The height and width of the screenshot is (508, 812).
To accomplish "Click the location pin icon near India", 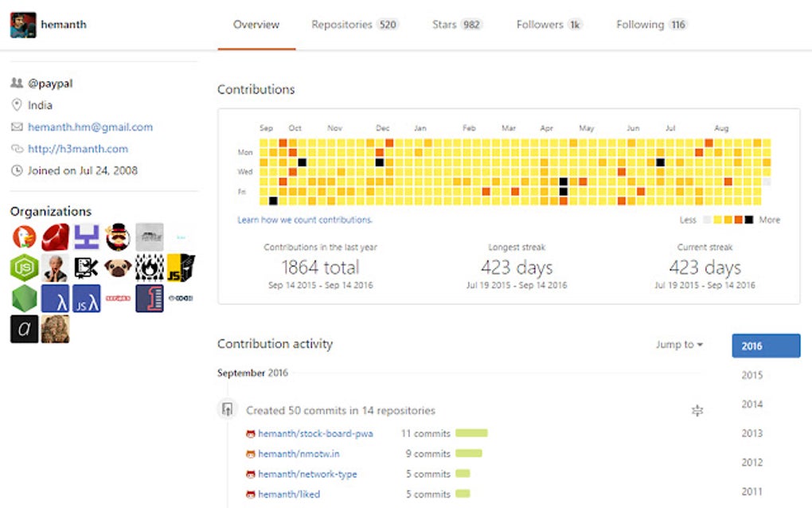I will tap(18, 105).
